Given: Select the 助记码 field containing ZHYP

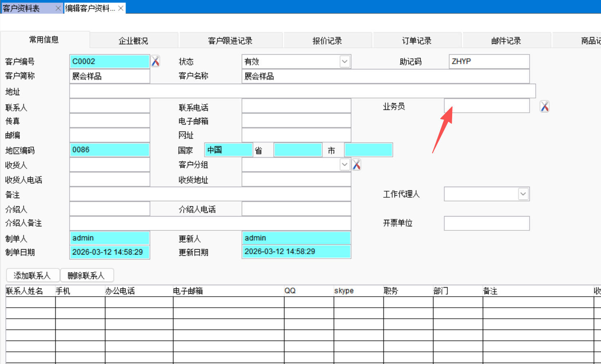Looking at the screenshot, I should (x=489, y=61).
